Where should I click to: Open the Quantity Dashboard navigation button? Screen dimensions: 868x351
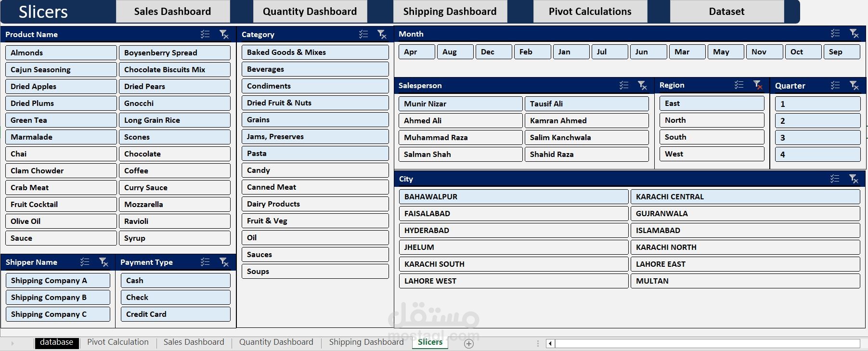[x=310, y=12]
